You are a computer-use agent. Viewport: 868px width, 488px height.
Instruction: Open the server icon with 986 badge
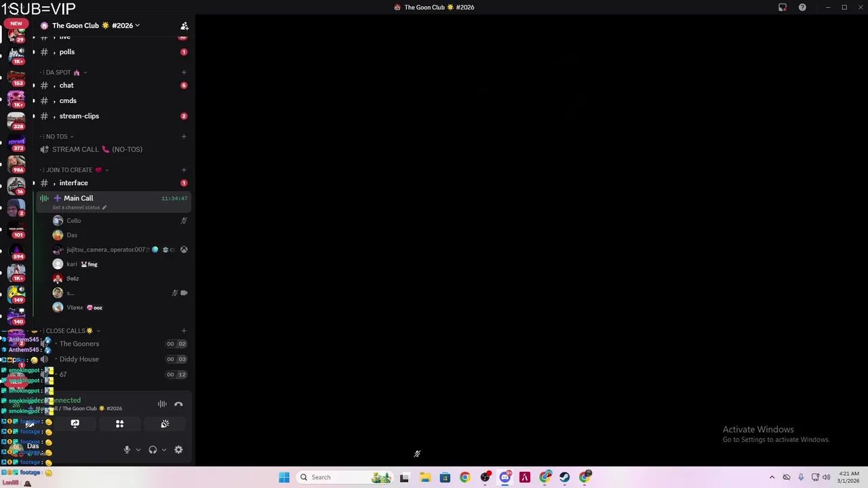pos(16,163)
